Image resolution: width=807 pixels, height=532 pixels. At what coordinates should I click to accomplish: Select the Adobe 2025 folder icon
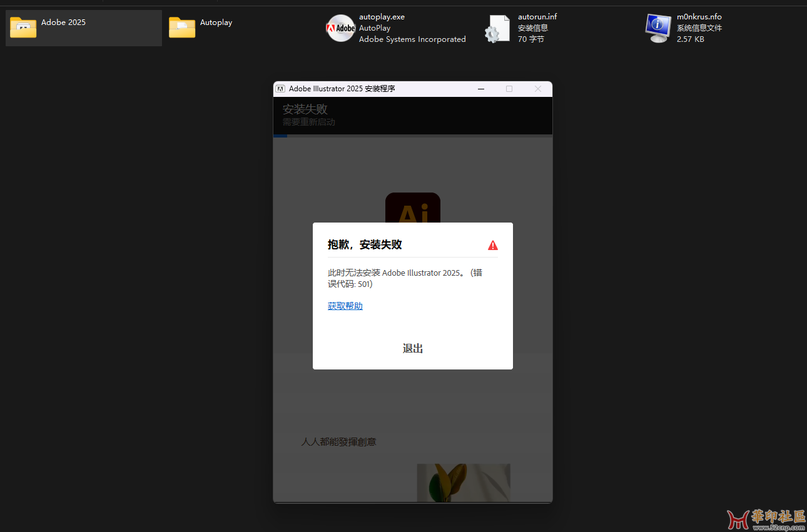click(x=23, y=28)
